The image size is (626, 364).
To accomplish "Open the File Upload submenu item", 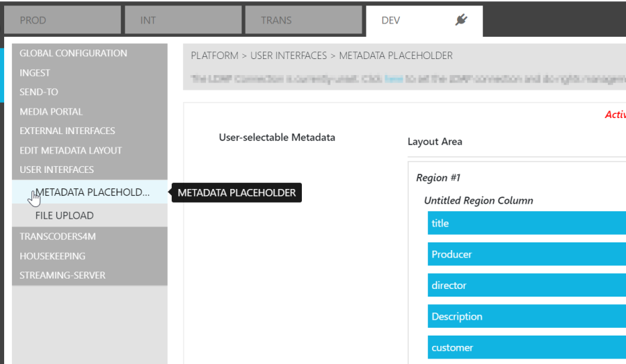I will (x=64, y=216).
